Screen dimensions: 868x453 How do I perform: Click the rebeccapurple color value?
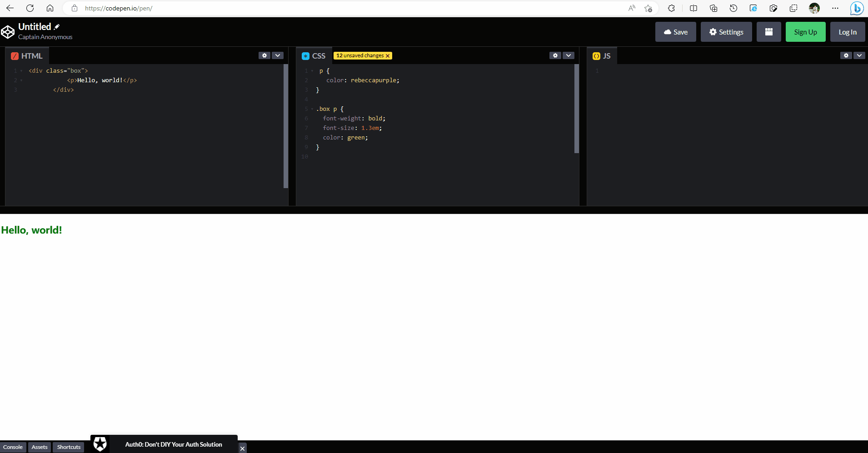[374, 80]
